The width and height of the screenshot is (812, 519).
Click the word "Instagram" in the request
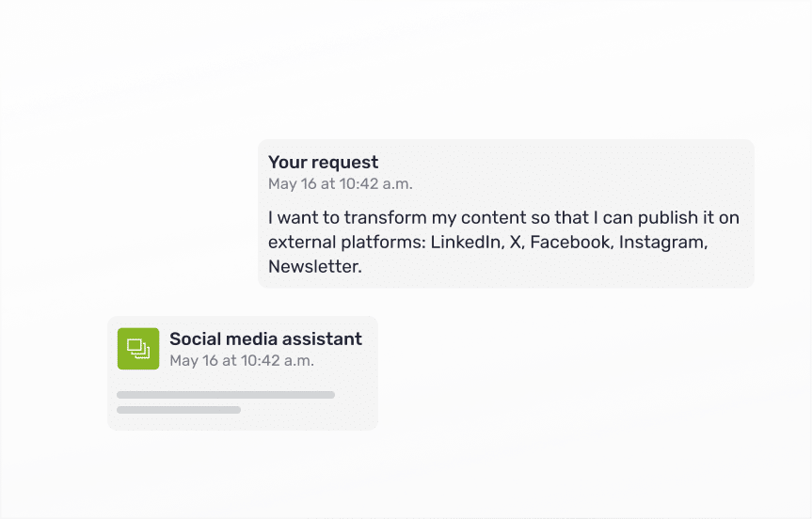[662, 243]
